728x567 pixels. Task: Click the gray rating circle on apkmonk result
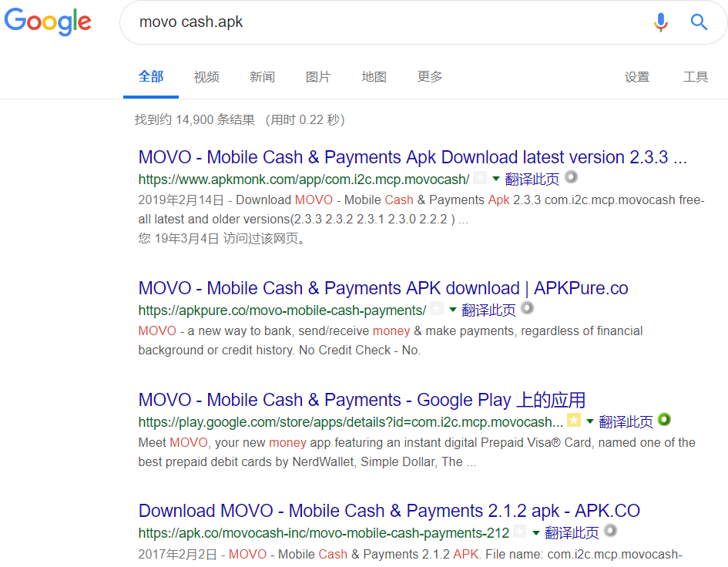571,177
